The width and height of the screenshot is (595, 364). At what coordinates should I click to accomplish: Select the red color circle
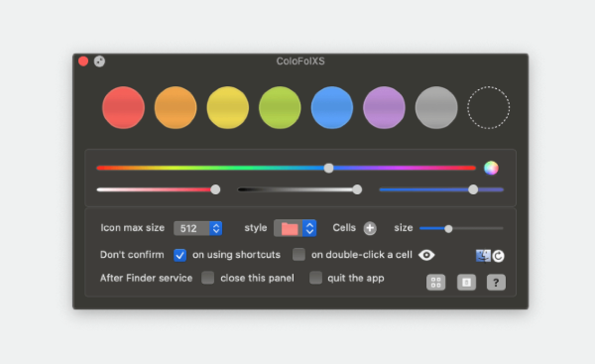(123, 107)
